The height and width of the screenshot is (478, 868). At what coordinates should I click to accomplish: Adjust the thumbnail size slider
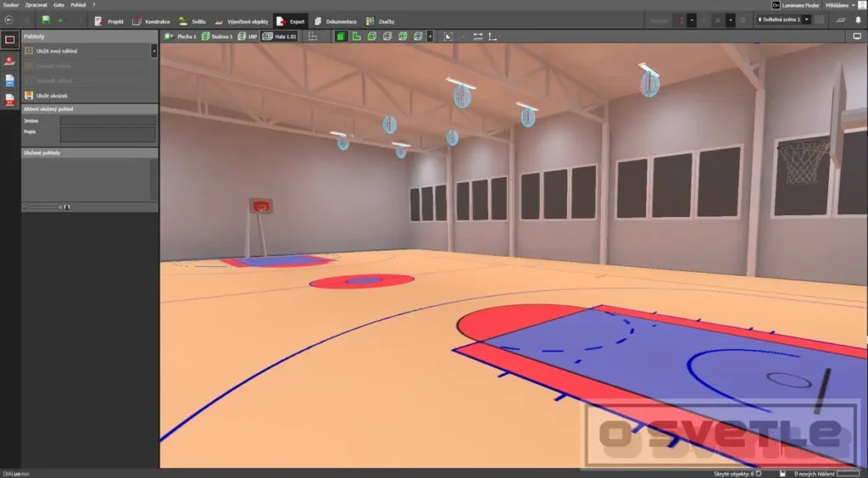coord(44,207)
